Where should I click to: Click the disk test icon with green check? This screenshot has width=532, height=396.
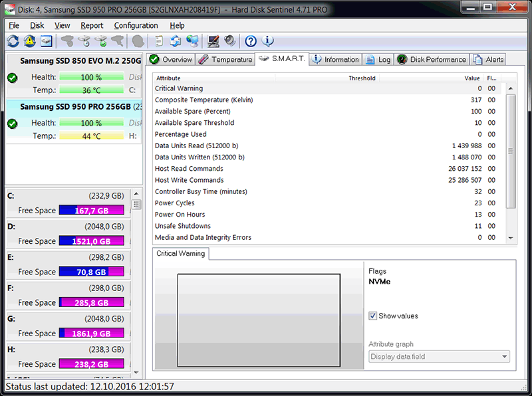[101, 41]
